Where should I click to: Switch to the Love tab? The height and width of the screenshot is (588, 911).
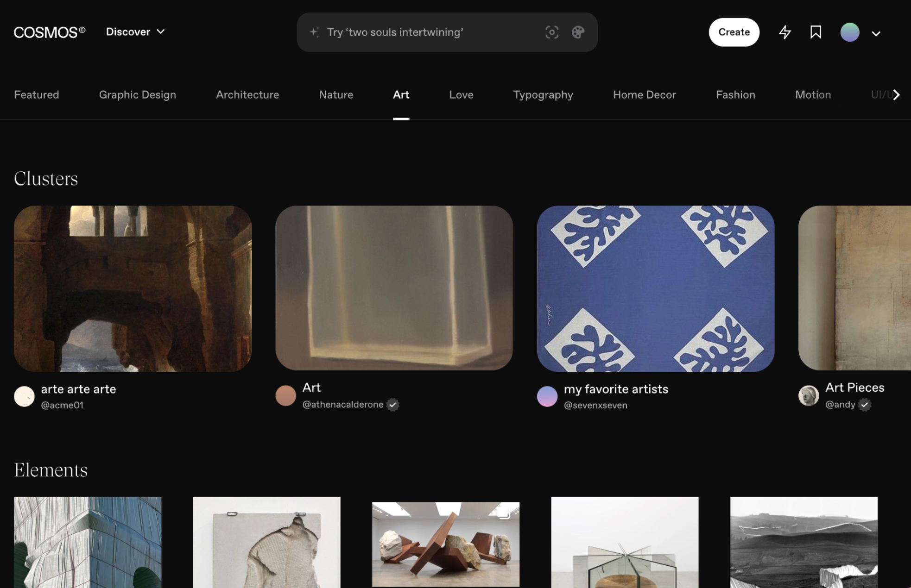(461, 94)
